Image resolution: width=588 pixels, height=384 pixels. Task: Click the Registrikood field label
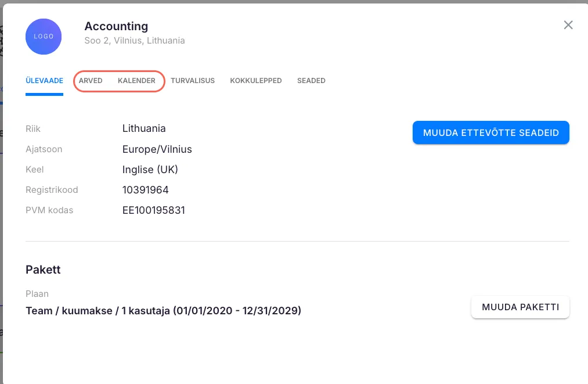pyautogui.click(x=52, y=190)
